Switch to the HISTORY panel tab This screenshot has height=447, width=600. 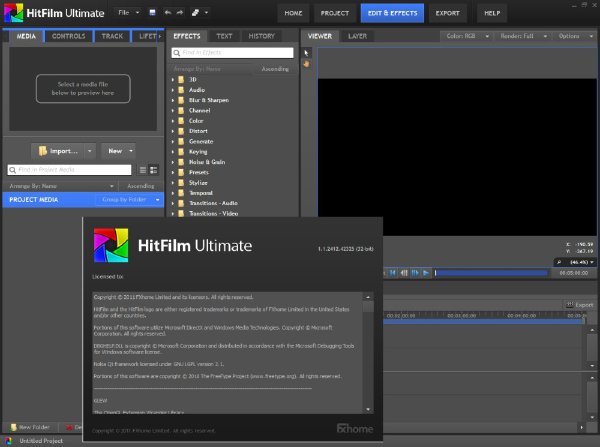click(x=262, y=36)
